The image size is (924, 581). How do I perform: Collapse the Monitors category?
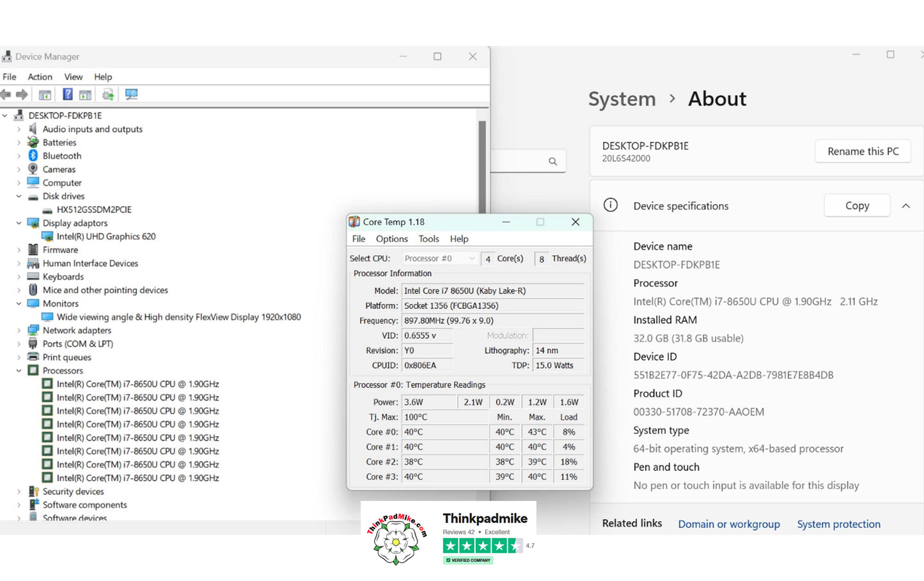(19, 304)
